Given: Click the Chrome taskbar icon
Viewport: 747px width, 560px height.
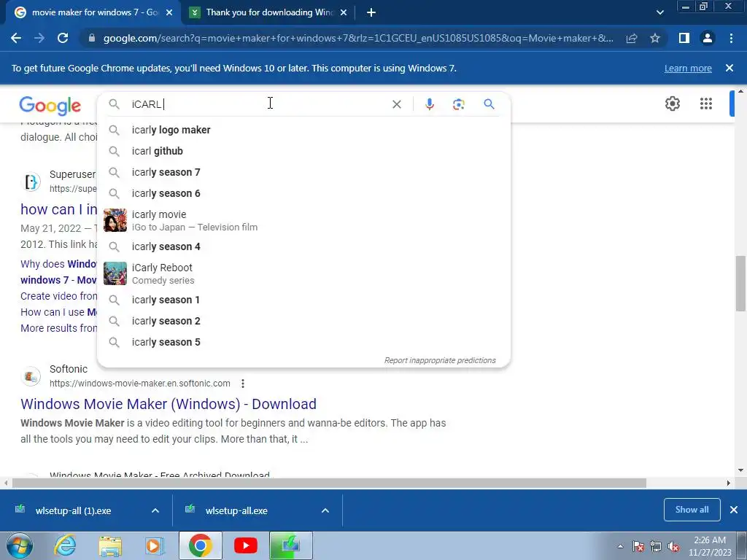Looking at the screenshot, I should 200,545.
